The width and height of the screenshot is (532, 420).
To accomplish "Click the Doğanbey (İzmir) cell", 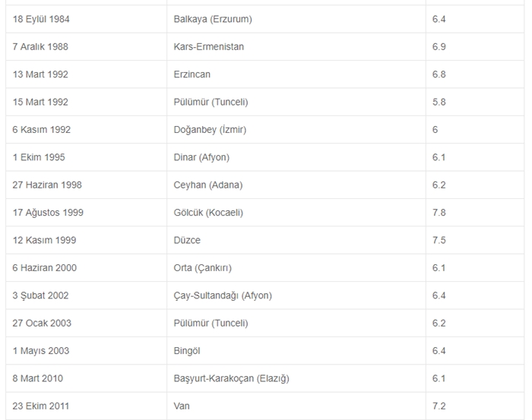I will point(210,130).
